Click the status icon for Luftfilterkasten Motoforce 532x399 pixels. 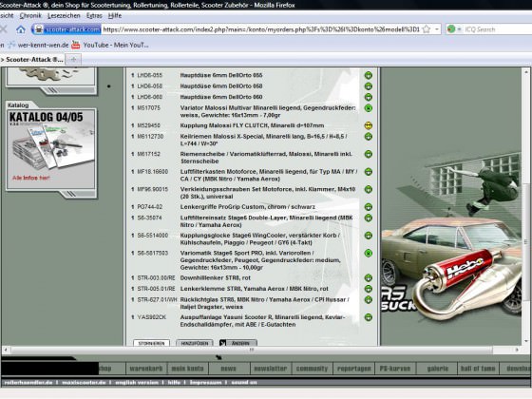coord(369,172)
